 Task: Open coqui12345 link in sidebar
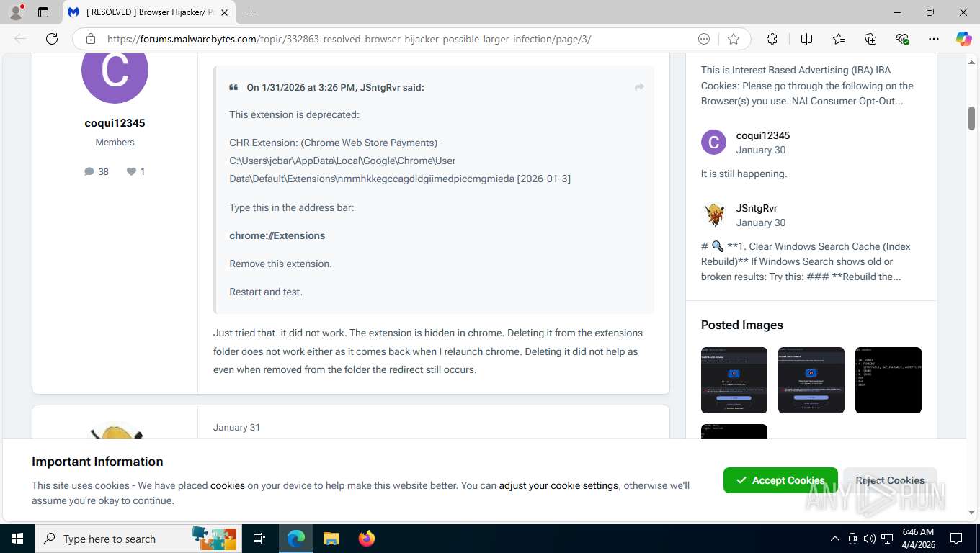pos(763,135)
